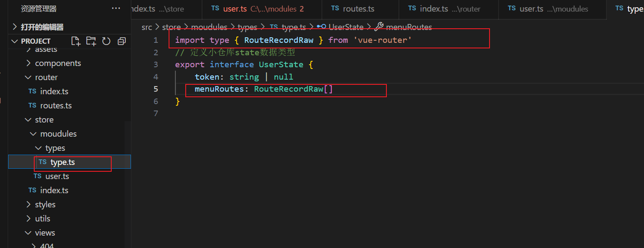Click the Collapse Folders icon in Explorer
Screen dimensions: 644x248
click(x=122, y=41)
